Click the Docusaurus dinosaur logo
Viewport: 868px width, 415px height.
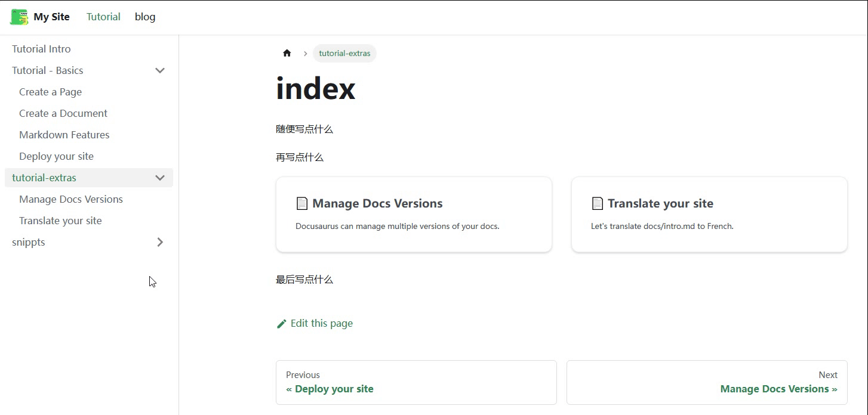click(x=19, y=17)
